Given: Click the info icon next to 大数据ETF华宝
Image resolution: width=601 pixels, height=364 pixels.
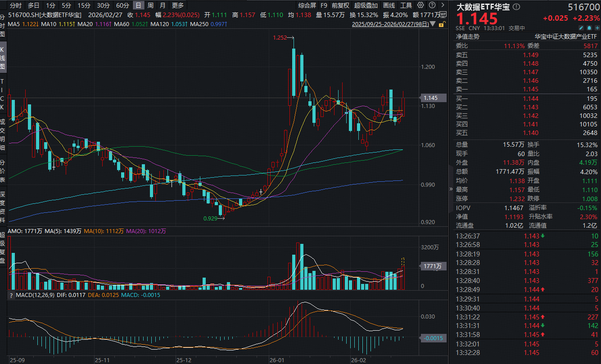Looking at the screenshot, I should [x=516, y=7].
